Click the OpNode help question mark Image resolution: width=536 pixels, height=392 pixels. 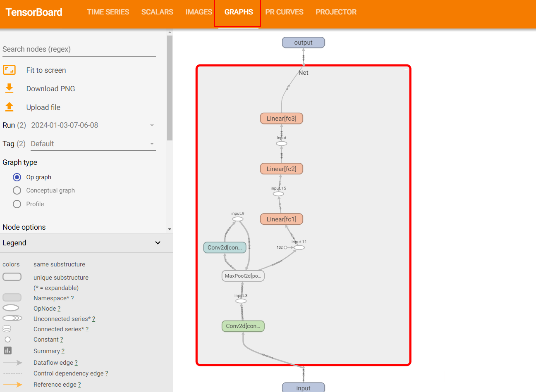[59, 309]
